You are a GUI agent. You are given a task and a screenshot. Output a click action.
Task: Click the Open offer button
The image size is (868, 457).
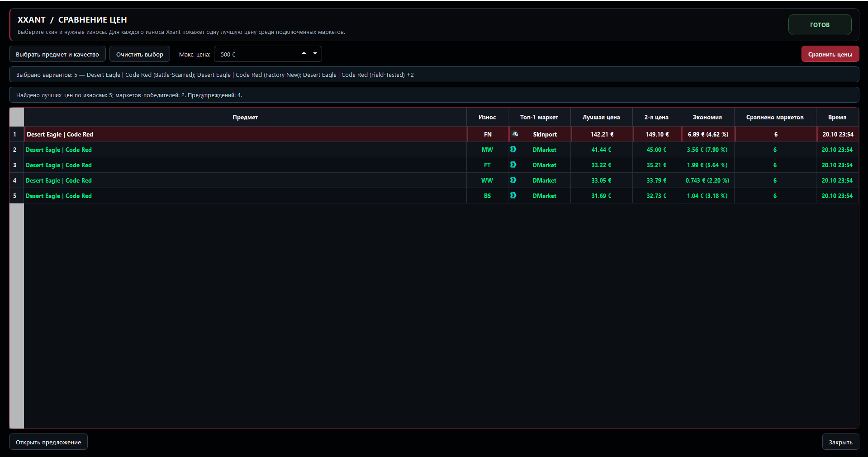[x=48, y=442]
